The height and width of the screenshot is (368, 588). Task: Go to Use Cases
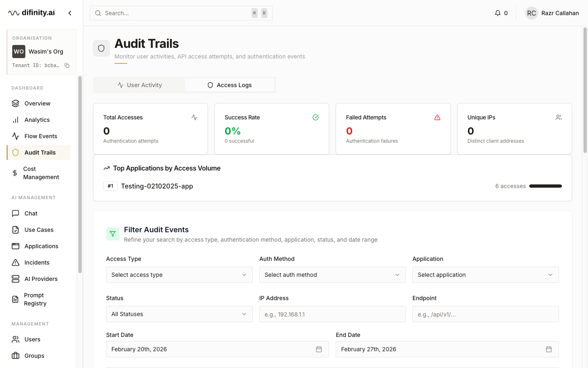[38, 230]
